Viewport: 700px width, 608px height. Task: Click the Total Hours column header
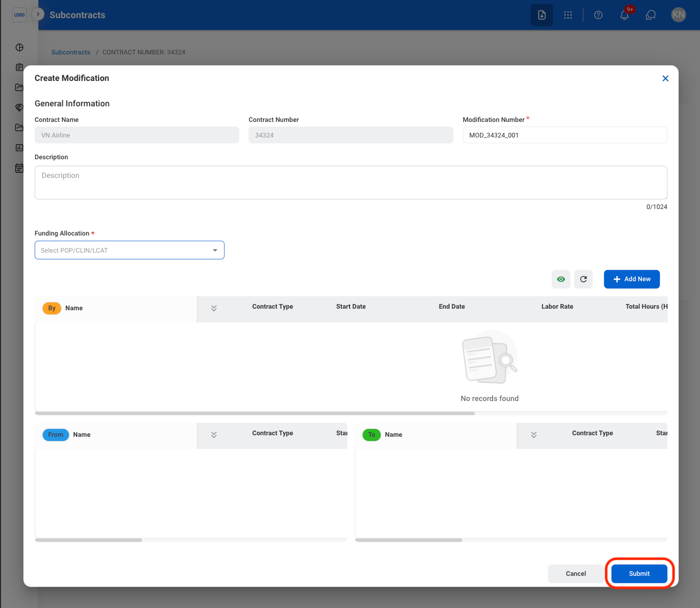[x=647, y=307]
